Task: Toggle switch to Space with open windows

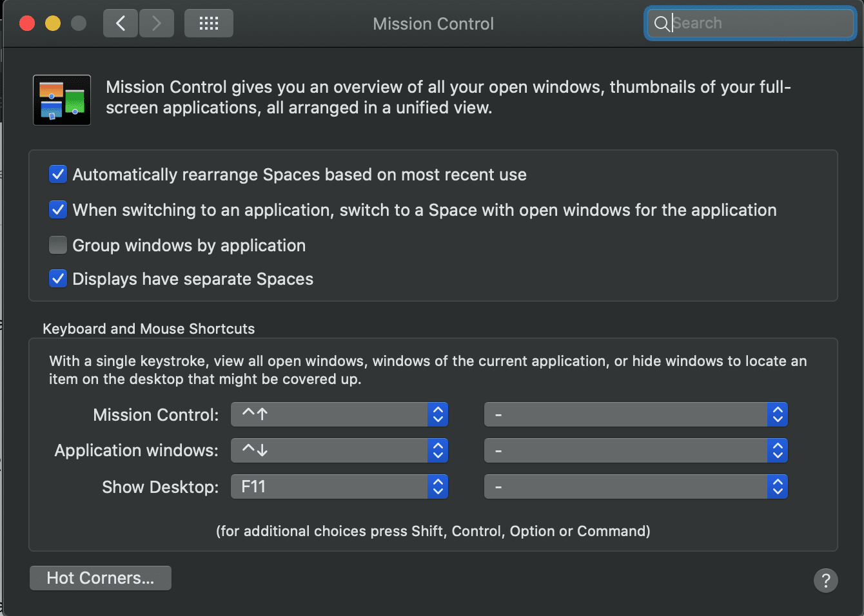Action: (58, 209)
